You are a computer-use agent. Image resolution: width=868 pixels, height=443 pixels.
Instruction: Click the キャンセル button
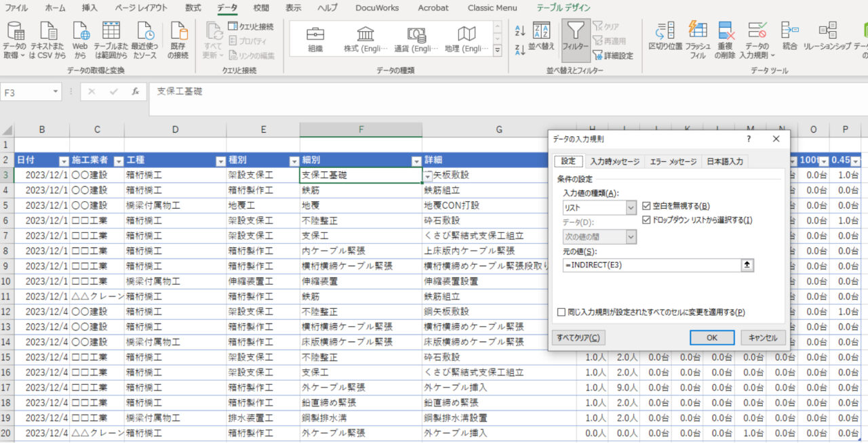(763, 337)
